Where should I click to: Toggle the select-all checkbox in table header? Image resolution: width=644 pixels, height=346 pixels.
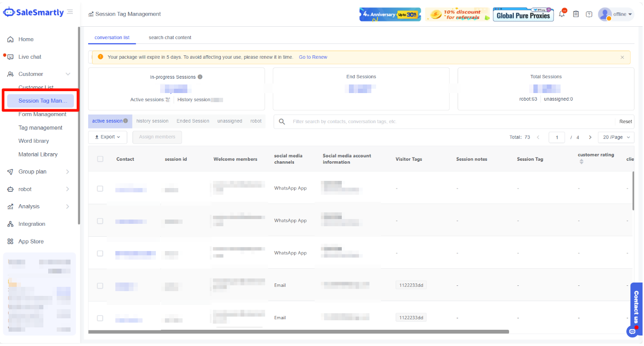(x=100, y=159)
